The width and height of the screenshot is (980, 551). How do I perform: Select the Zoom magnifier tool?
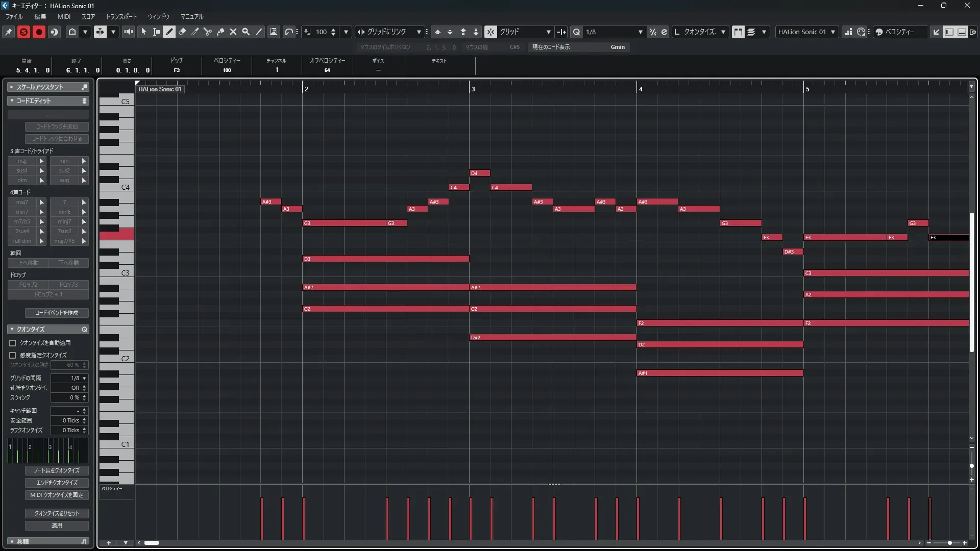point(246,32)
